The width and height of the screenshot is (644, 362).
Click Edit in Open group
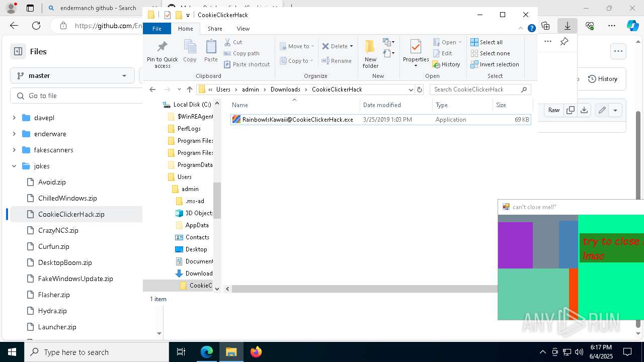tap(442, 53)
